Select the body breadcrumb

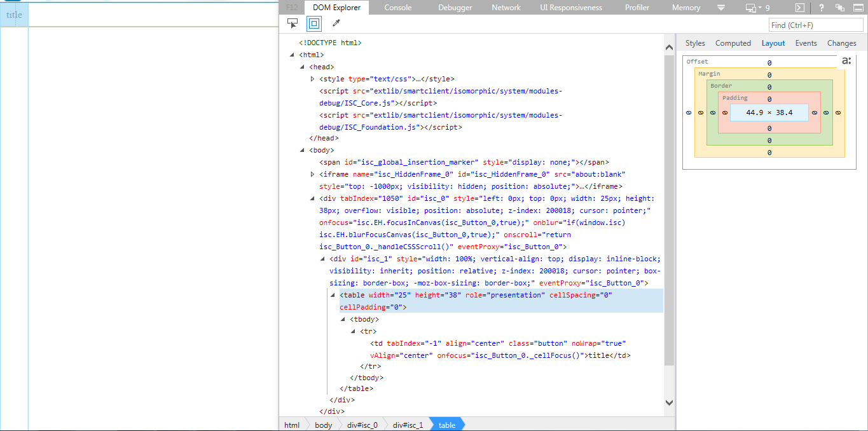coord(323,425)
